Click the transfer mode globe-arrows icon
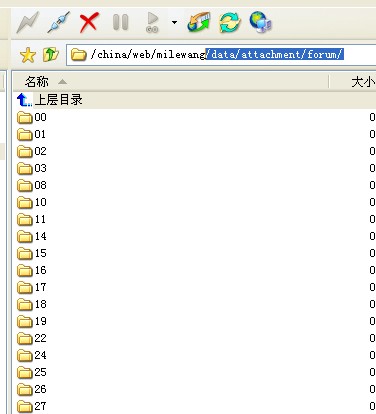The height and width of the screenshot is (414, 376). (x=199, y=22)
